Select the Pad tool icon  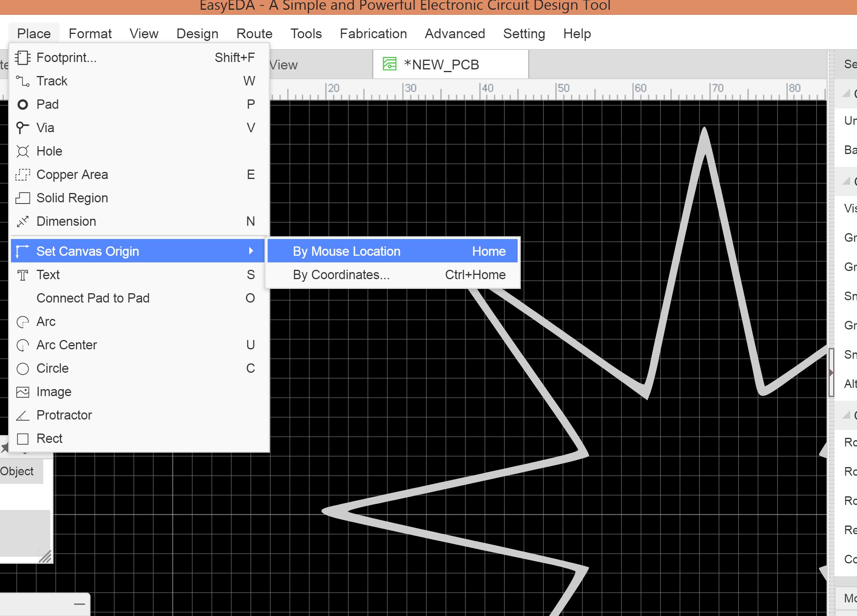pos(23,104)
